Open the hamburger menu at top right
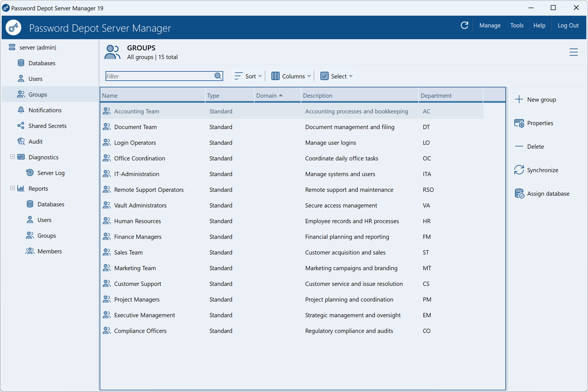The image size is (588, 392). 574,52
